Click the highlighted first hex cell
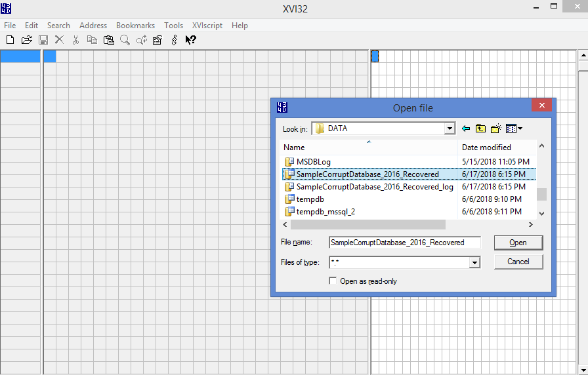Viewport: 588px width, 375px height. (x=50, y=56)
